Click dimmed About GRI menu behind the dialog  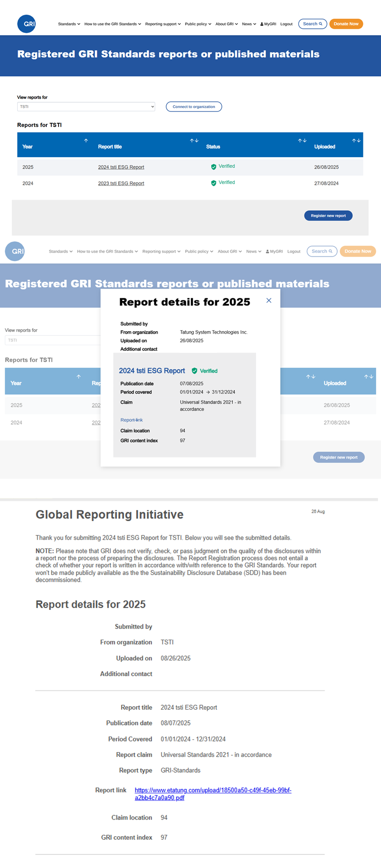(x=230, y=251)
